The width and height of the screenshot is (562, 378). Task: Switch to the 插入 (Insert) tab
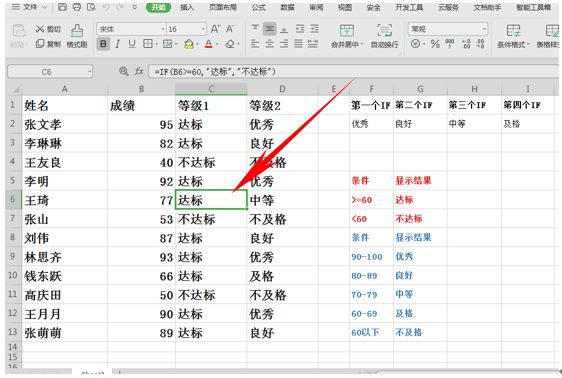(187, 7)
